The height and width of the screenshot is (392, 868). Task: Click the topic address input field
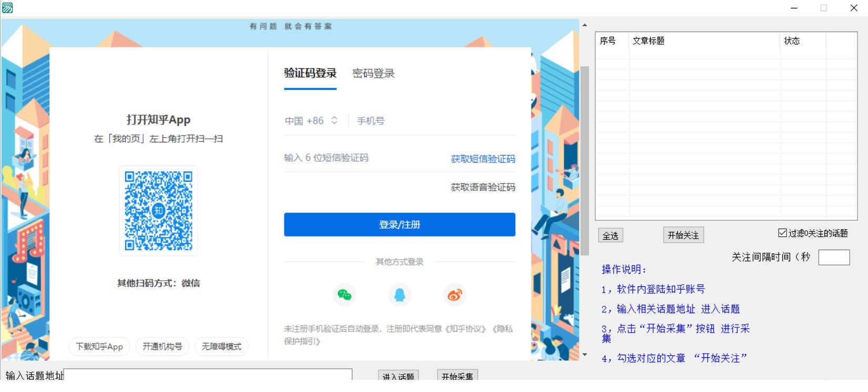tap(208, 374)
